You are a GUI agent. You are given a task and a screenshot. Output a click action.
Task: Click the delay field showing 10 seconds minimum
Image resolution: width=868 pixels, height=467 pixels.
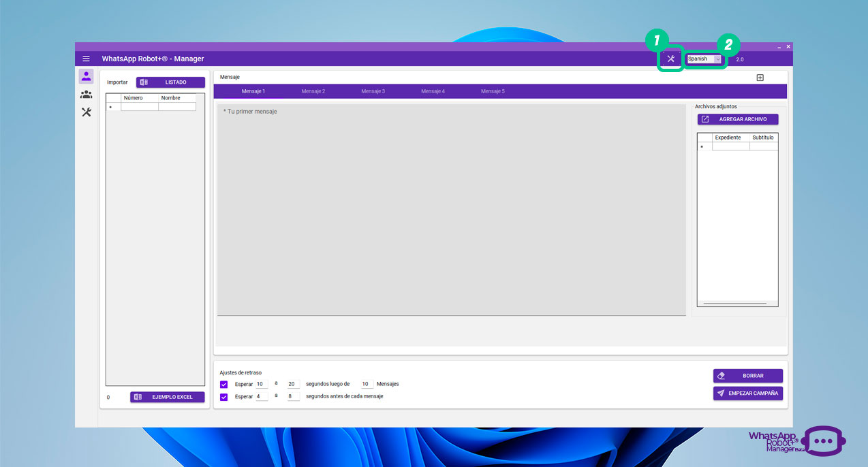(x=262, y=384)
